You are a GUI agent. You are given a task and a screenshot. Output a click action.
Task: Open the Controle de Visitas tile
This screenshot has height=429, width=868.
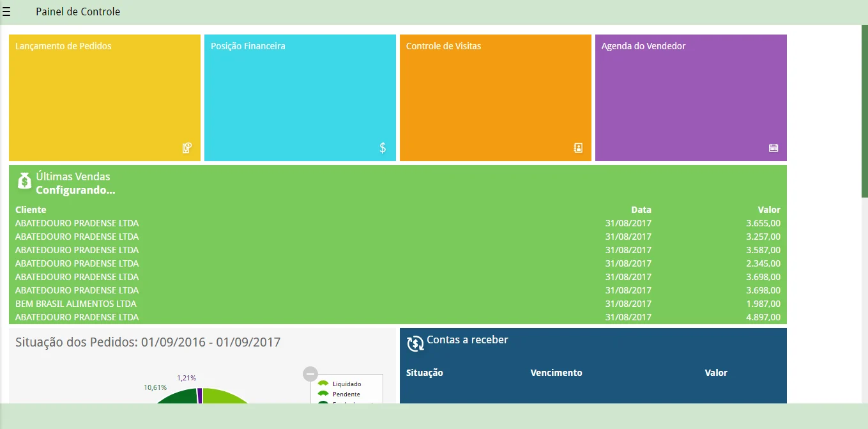click(x=496, y=98)
